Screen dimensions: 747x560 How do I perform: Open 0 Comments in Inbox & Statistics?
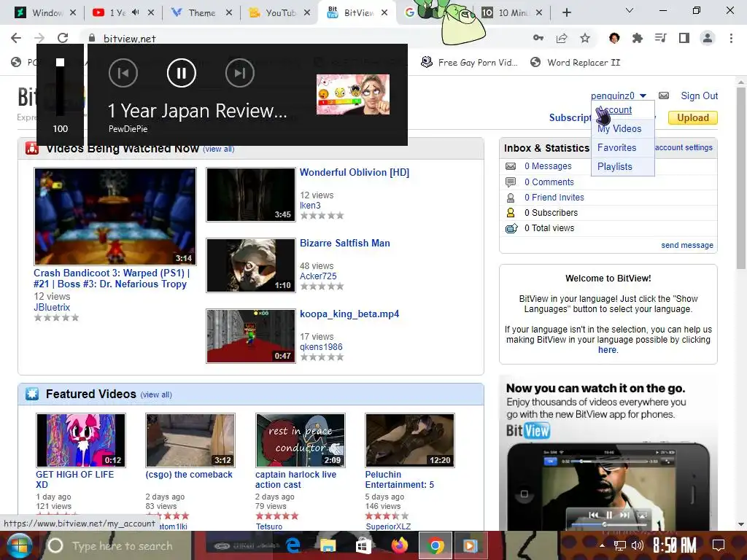pyautogui.click(x=549, y=182)
